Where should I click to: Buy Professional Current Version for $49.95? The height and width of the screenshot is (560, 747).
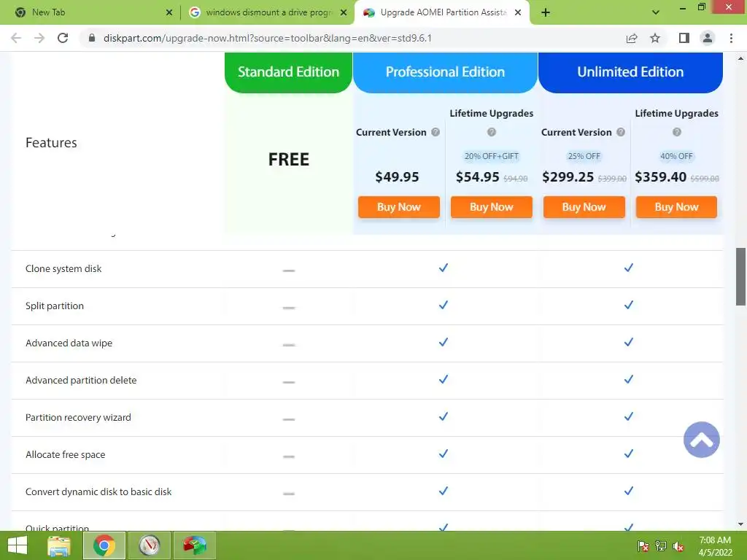[x=399, y=207]
